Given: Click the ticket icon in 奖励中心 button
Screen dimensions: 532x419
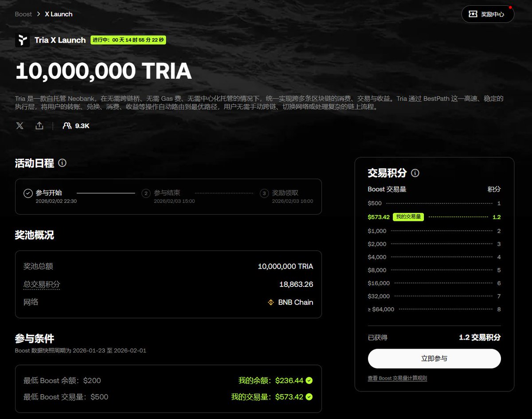Looking at the screenshot, I should (x=473, y=14).
